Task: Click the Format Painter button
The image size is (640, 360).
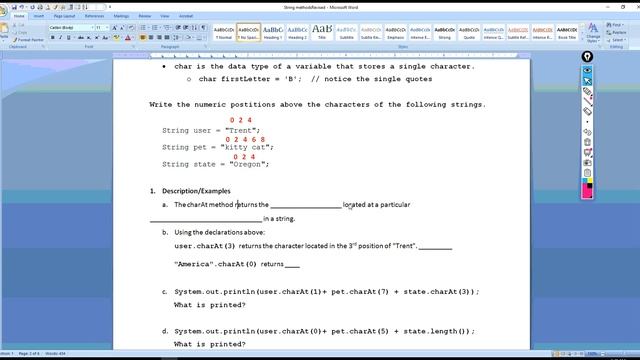Action: [x=28, y=40]
